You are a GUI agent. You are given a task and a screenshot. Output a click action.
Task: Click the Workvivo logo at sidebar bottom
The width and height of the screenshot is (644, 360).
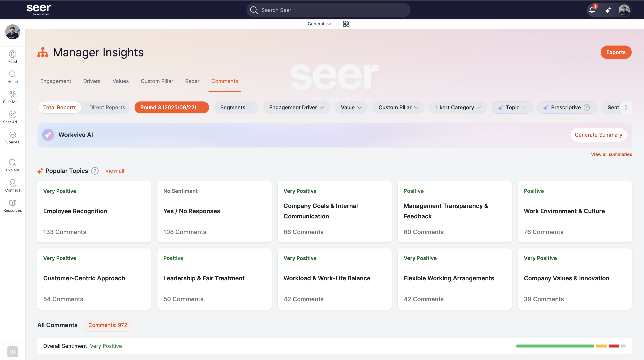(12, 352)
